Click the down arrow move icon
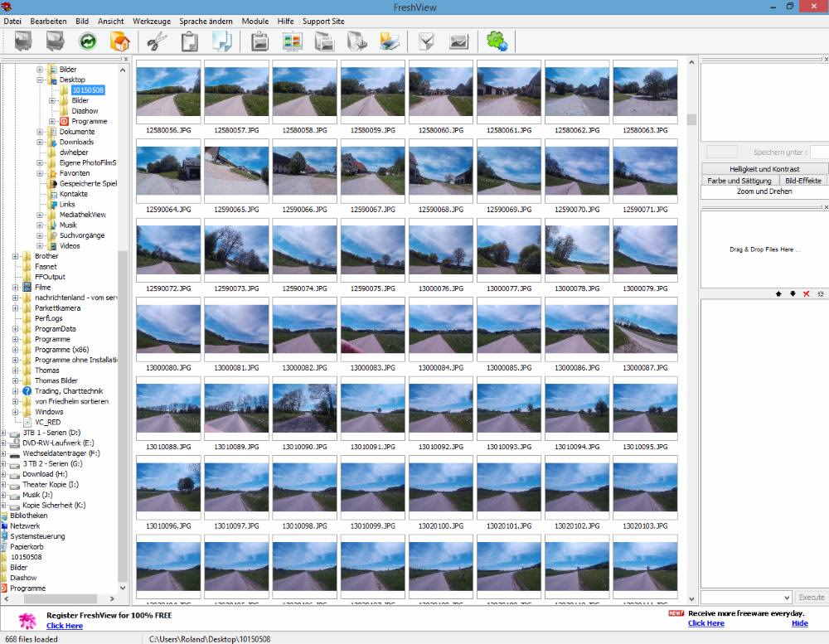The width and height of the screenshot is (829, 644). (793, 293)
